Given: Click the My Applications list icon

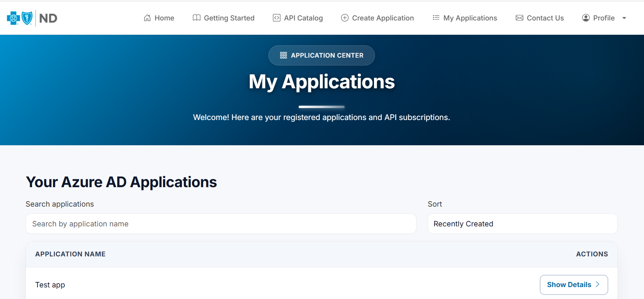Looking at the screenshot, I should pyautogui.click(x=436, y=18).
